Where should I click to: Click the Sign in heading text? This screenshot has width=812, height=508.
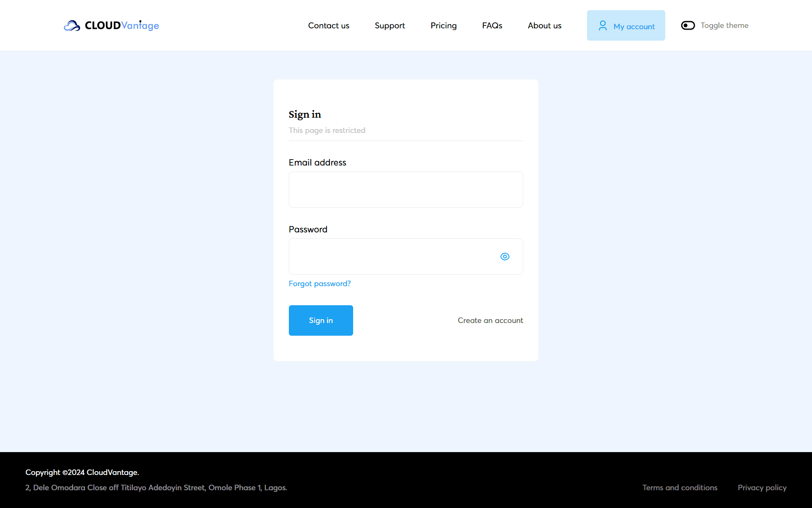pyautogui.click(x=304, y=114)
